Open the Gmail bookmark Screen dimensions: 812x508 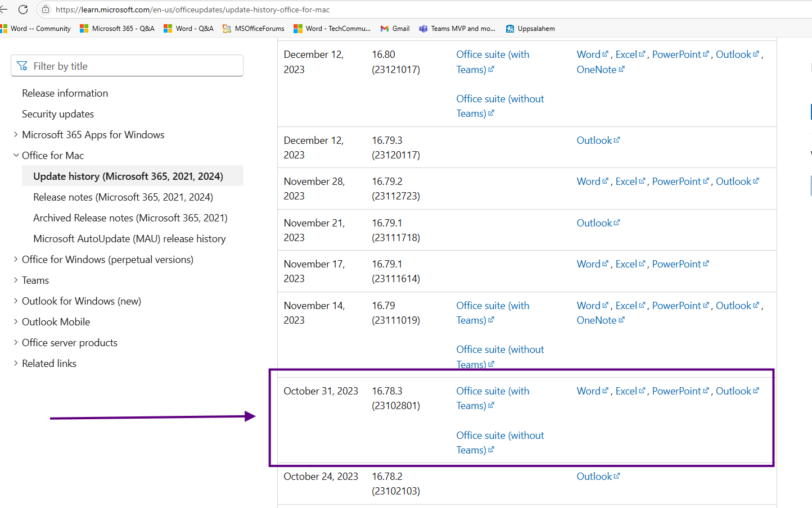[395, 29]
